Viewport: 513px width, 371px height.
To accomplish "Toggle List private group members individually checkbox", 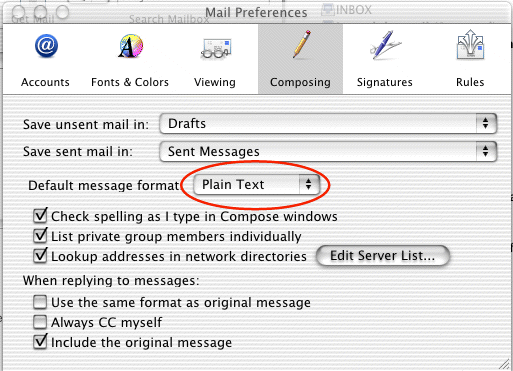I will coord(40,236).
